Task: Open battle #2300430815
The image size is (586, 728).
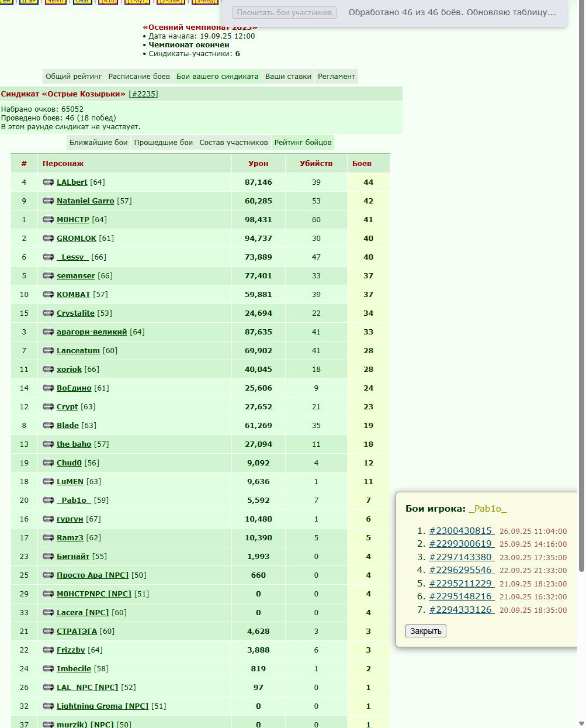Action: click(462, 531)
